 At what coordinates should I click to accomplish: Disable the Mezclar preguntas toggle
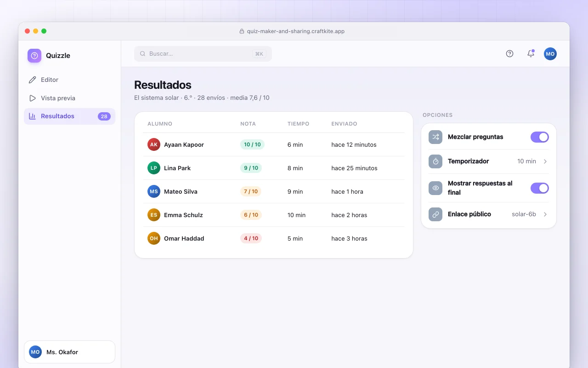tap(540, 137)
